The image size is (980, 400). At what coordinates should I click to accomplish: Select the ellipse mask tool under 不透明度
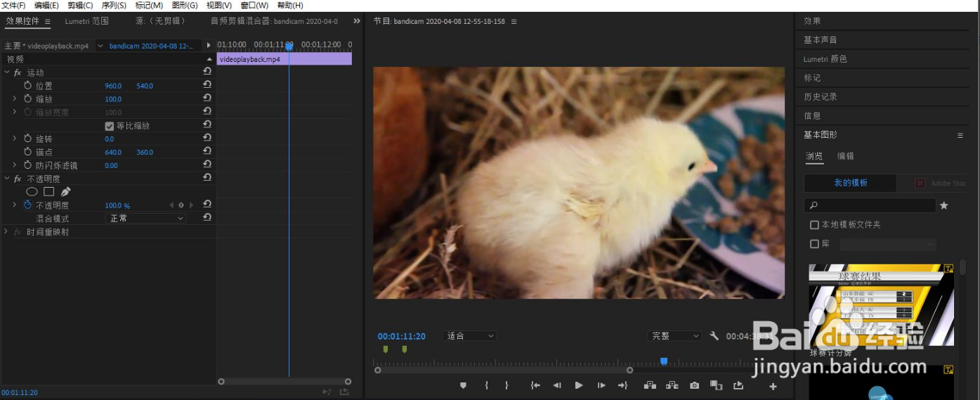tap(32, 191)
